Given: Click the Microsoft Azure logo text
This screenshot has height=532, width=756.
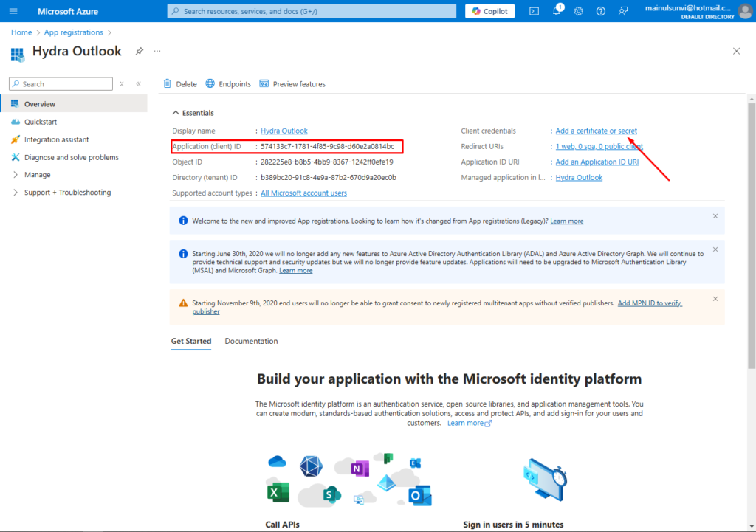Looking at the screenshot, I should 68,11.
